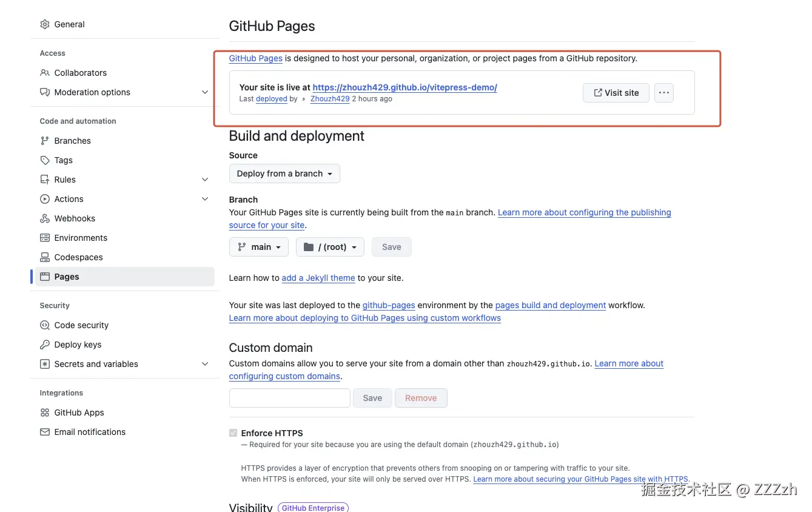
Task: Open the Deploy from a branch dropdown
Action: [x=284, y=173]
